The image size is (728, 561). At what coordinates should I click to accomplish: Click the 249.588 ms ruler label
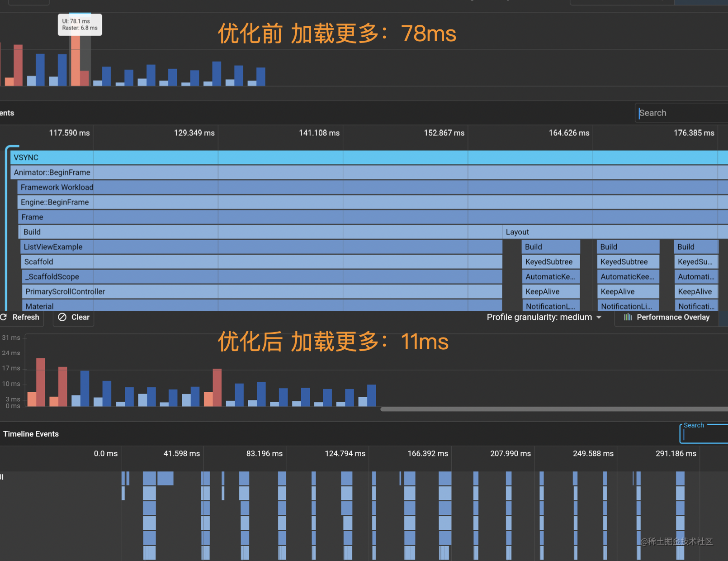pos(593,453)
